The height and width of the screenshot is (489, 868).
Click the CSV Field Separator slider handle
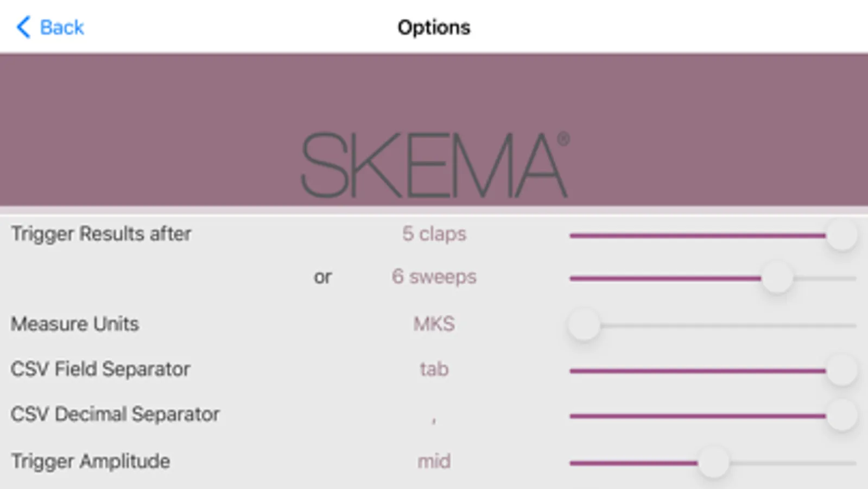point(841,371)
